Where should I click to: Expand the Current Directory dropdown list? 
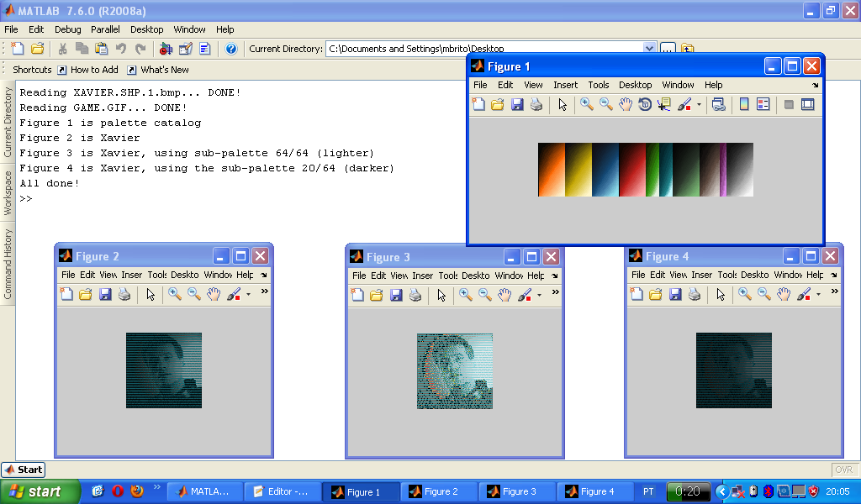tap(649, 49)
